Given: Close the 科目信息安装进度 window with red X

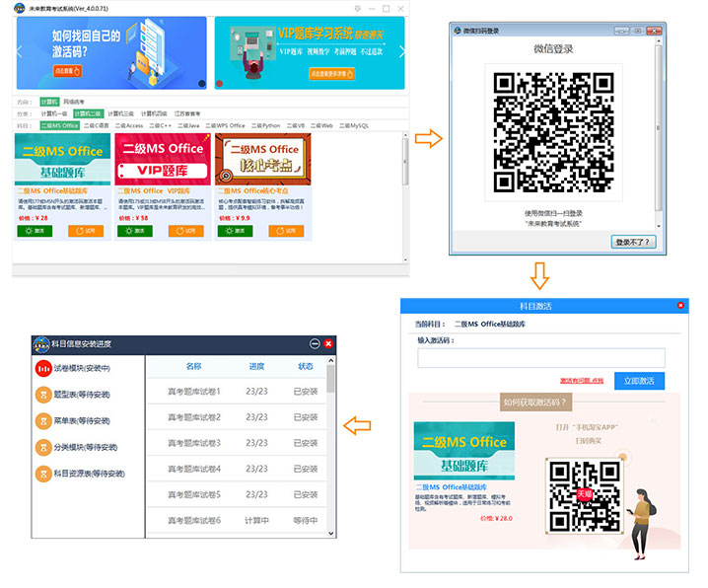Looking at the screenshot, I should click(x=328, y=343).
